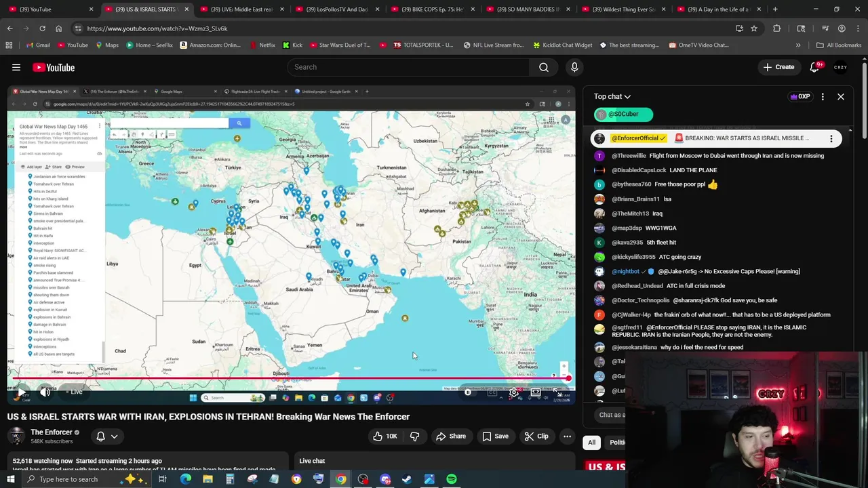
Task: Open Chrome extensions puzzle icon
Action: tap(776, 28)
